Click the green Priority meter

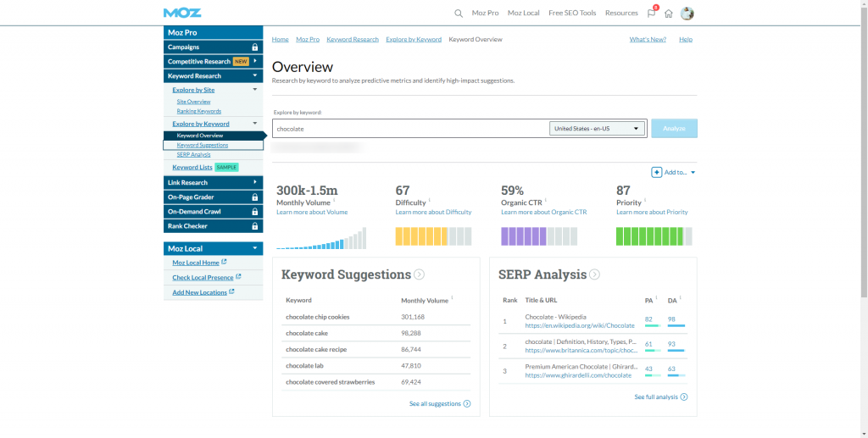[654, 236]
